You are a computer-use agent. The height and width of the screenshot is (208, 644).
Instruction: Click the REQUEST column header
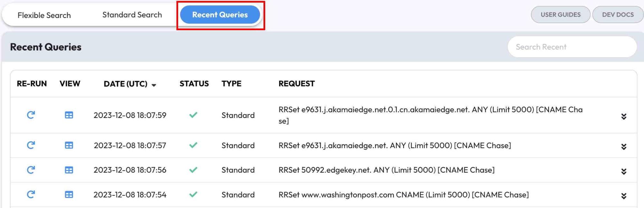(296, 84)
